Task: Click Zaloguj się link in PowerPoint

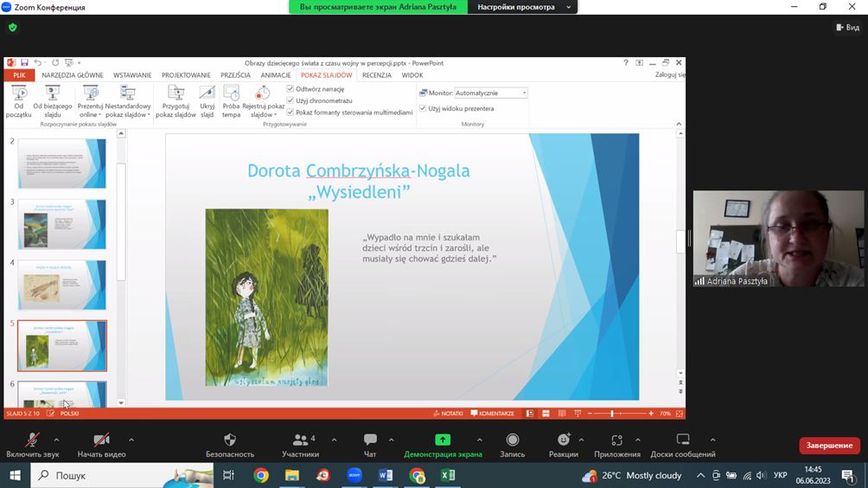Action: point(670,74)
